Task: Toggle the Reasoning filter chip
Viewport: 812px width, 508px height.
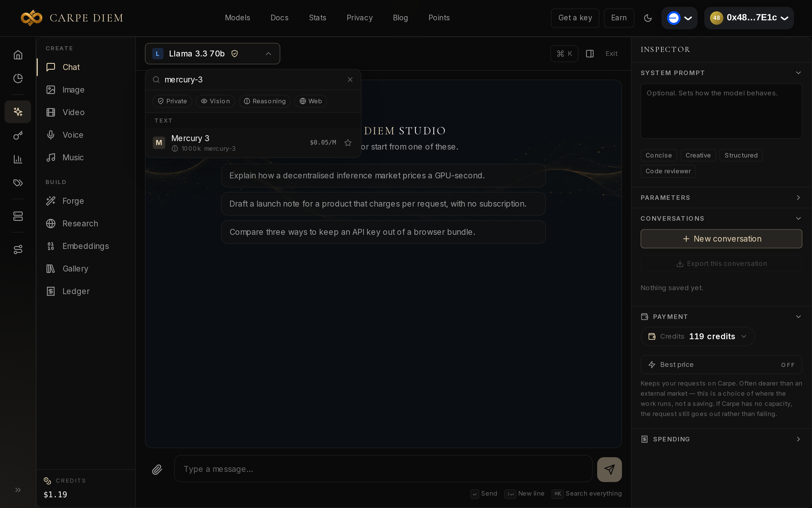Action: tap(265, 101)
